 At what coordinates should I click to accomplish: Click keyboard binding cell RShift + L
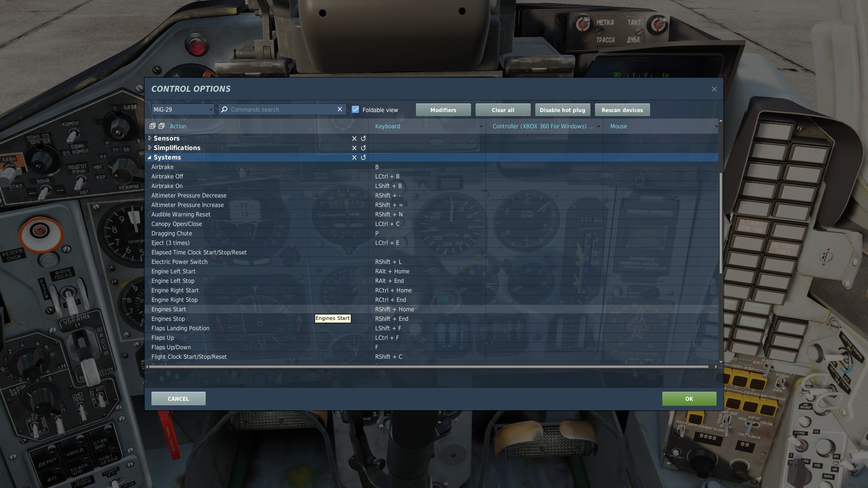[427, 262]
